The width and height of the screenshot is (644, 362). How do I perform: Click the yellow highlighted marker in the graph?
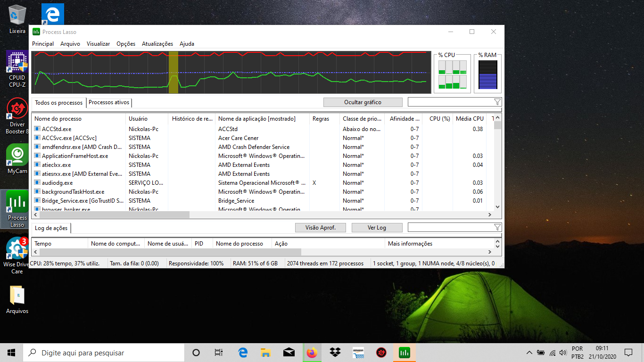point(173,72)
